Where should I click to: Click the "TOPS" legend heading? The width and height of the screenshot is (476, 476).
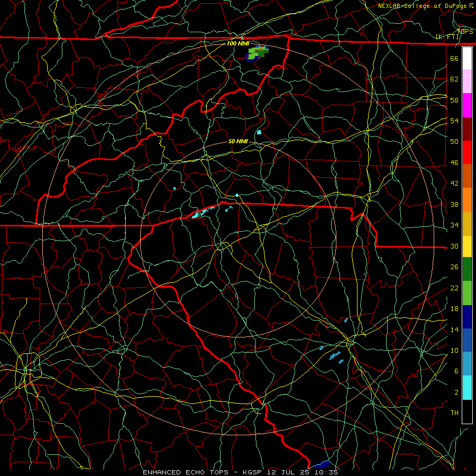465,32
